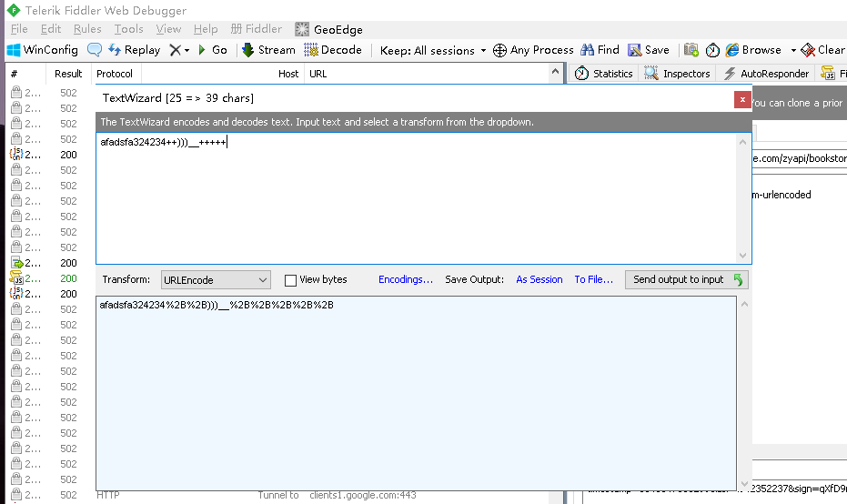Click the WinConfig toolbar button

coord(42,50)
